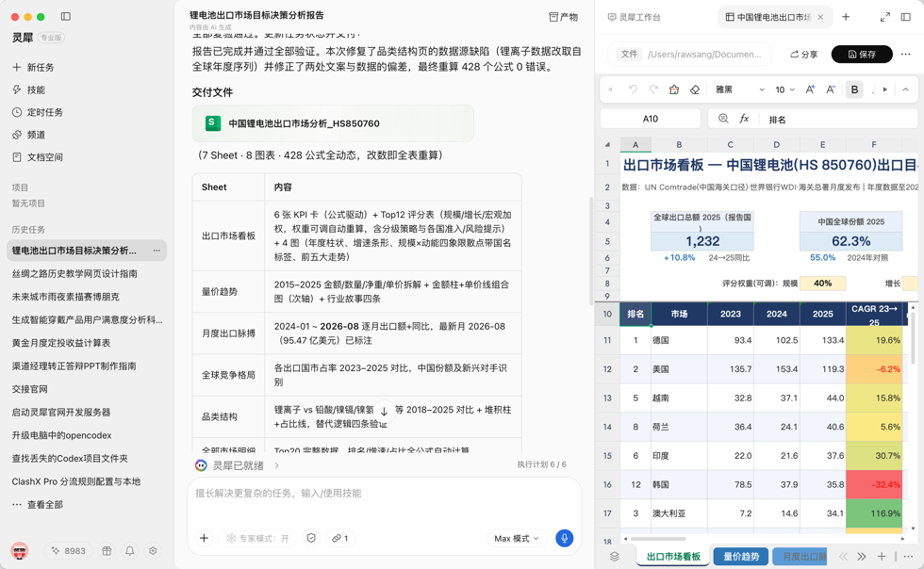924x569 pixels.
Task: Open the Max 模式 dropdown
Action: coord(517,538)
